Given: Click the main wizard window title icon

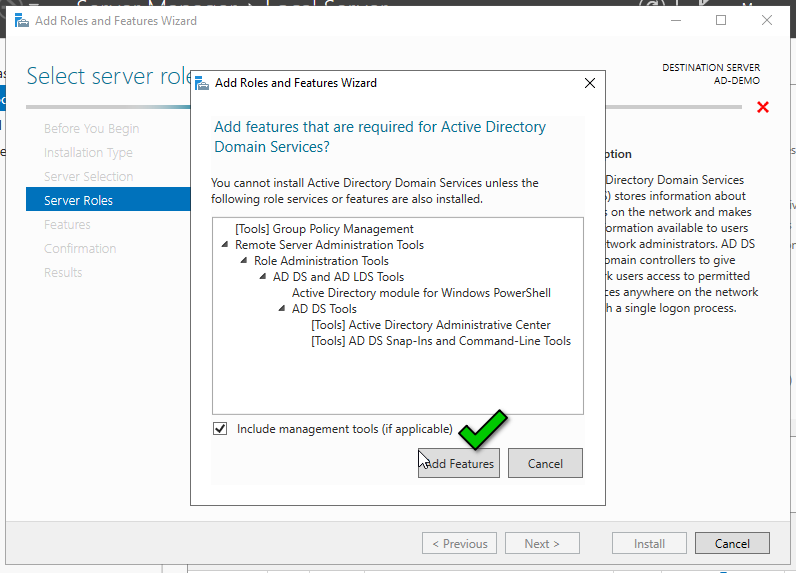Looking at the screenshot, I should coord(21,20).
